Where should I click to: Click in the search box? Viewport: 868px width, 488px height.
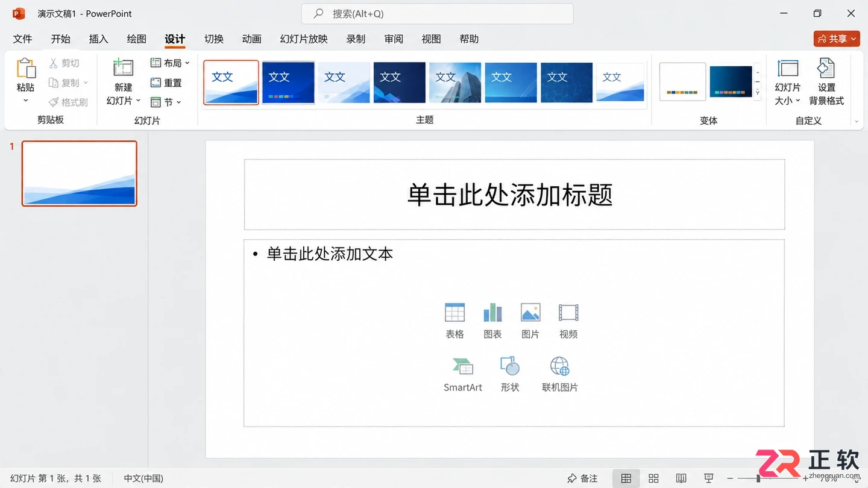pos(437,13)
